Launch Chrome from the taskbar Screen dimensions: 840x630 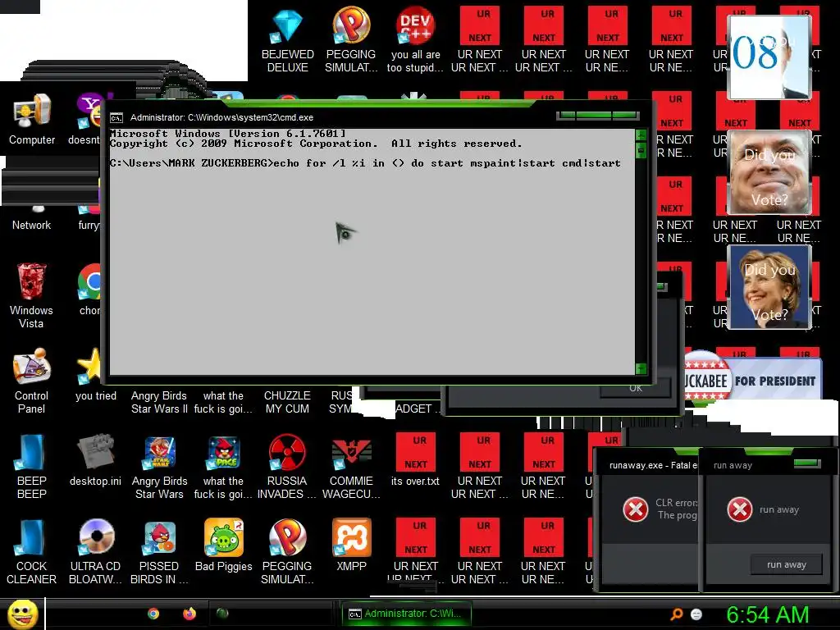click(153, 614)
